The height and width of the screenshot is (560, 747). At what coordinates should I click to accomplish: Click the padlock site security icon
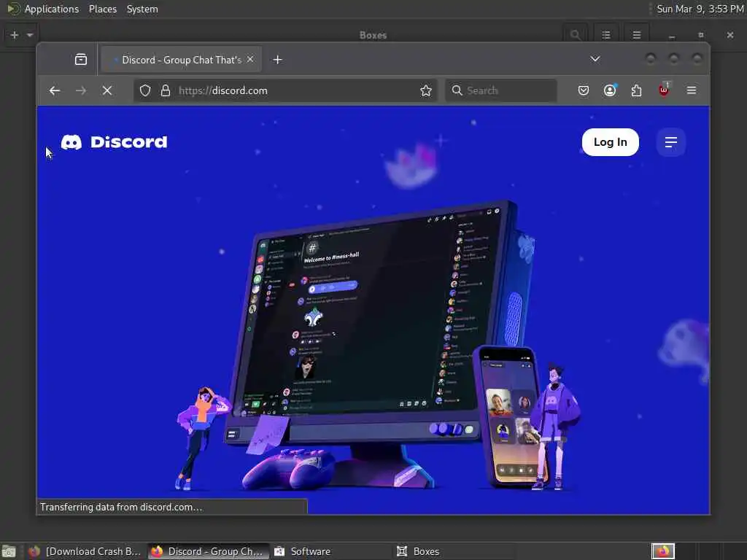(x=166, y=90)
